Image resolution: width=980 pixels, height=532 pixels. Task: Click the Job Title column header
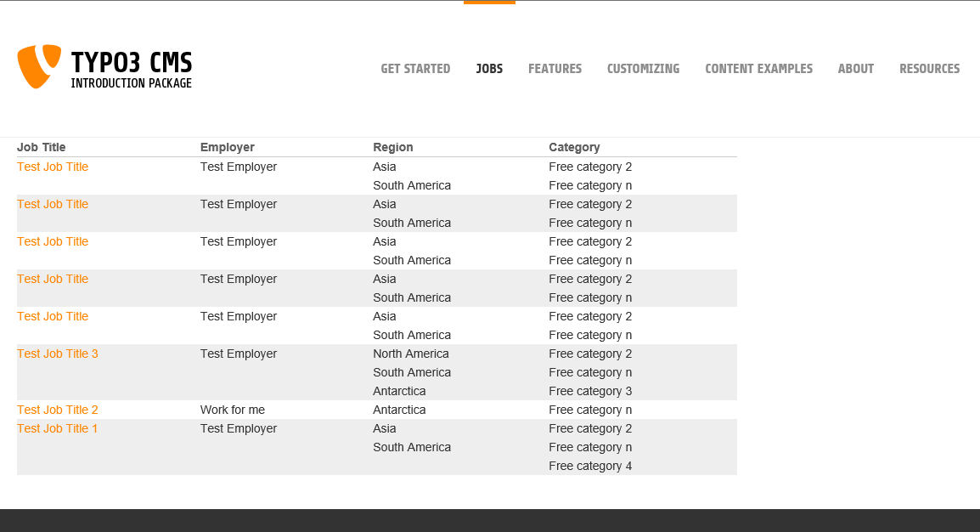tap(42, 148)
